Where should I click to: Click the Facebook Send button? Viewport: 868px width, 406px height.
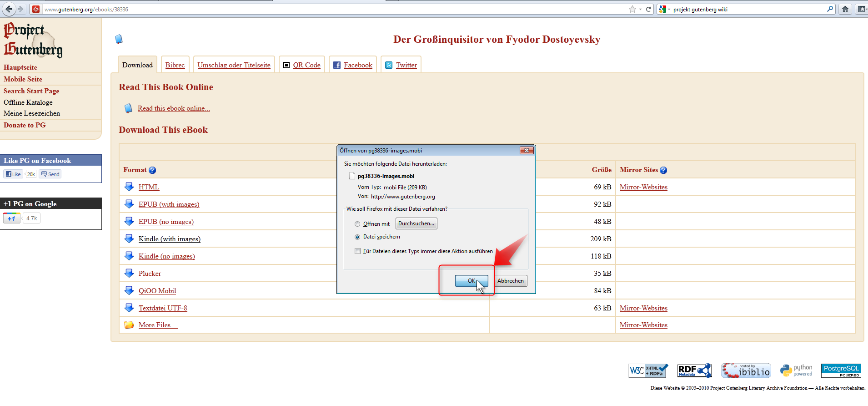[x=50, y=174]
